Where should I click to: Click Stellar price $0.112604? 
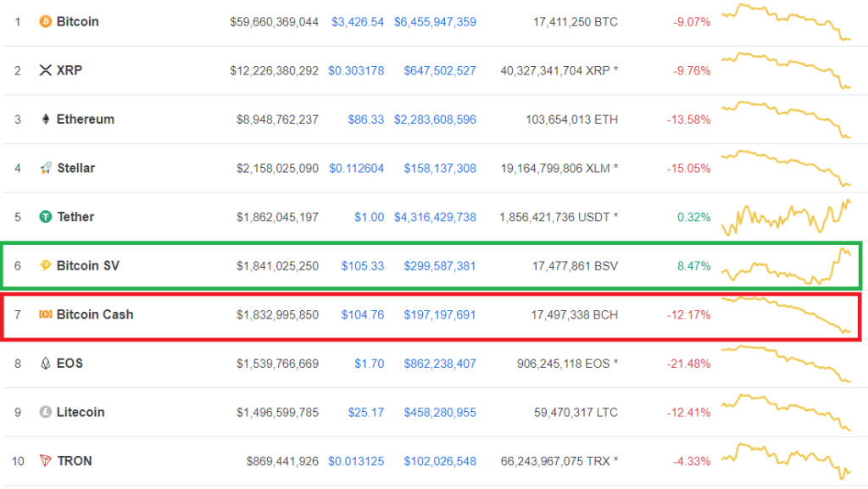click(x=357, y=168)
